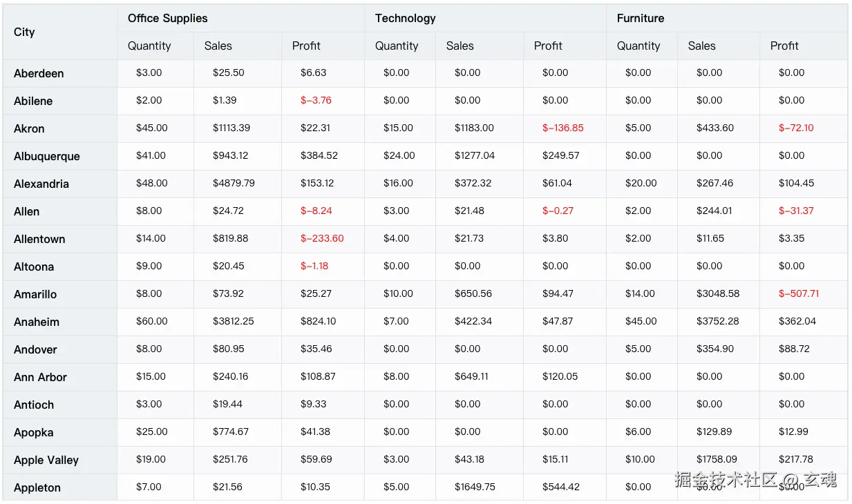Select the Albuquerque row header

[x=47, y=157]
